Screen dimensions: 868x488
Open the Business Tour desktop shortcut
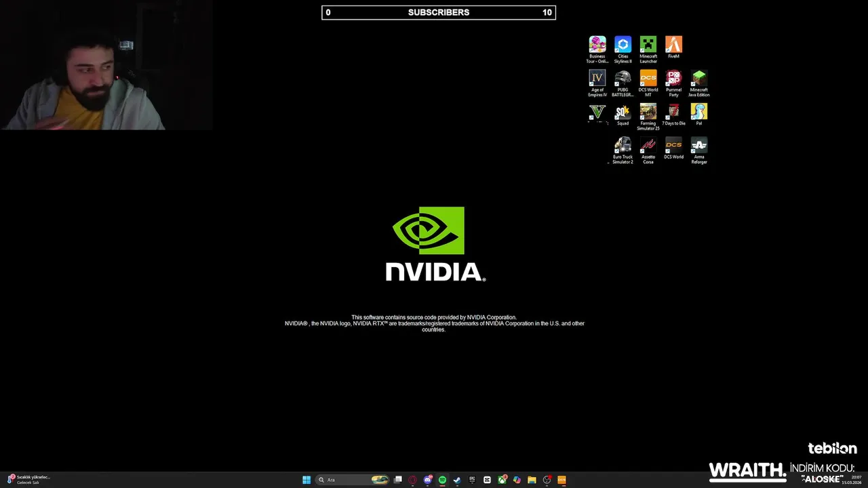tap(597, 49)
